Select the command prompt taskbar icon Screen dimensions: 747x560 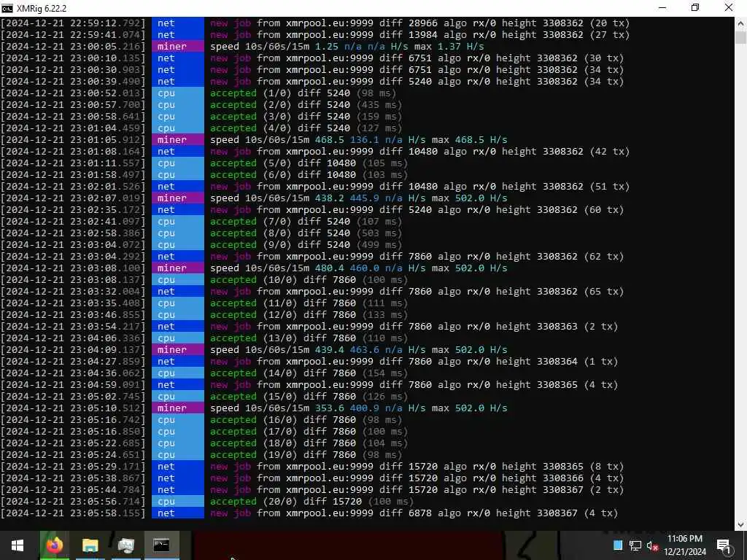[x=161, y=545]
